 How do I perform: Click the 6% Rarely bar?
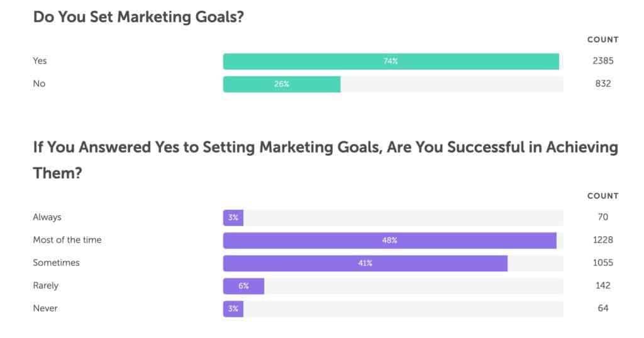click(243, 286)
